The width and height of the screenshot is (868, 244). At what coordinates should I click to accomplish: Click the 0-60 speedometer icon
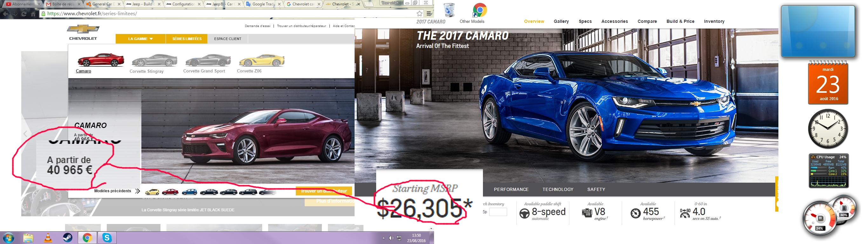pos(685,213)
